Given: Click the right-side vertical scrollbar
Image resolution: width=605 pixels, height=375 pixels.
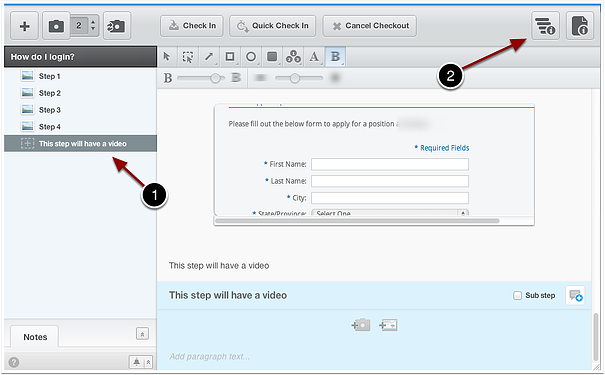Looking at the screenshot, I should 596,337.
